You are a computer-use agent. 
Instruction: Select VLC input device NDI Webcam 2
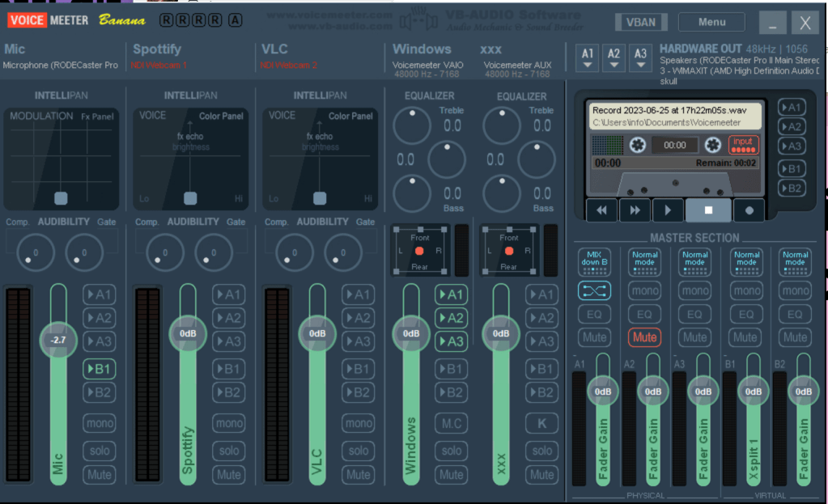pos(288,65)
